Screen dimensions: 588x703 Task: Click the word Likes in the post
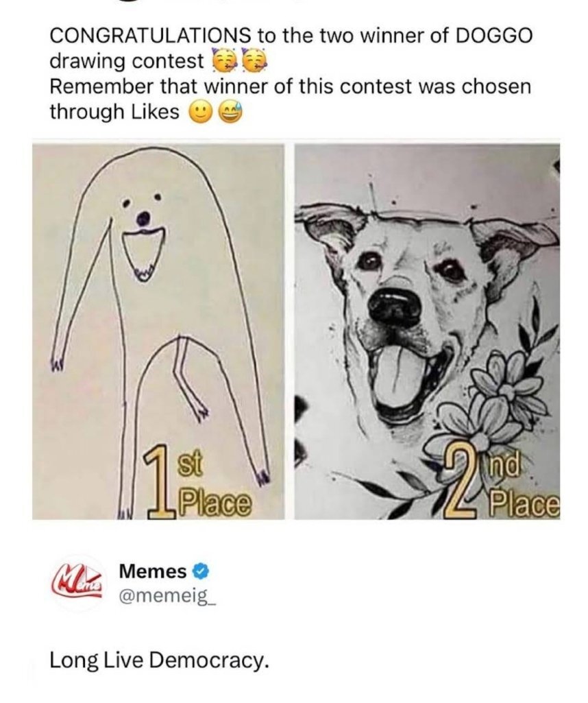[154, 112]
